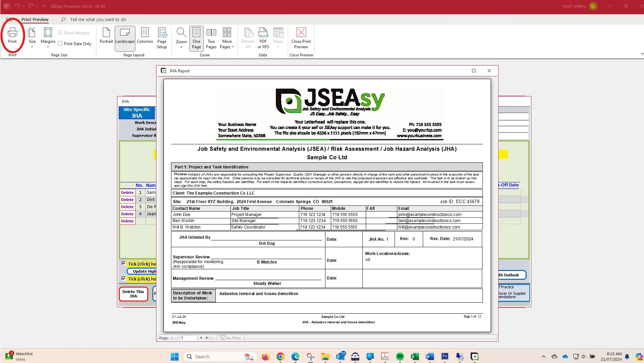The width and height of the screenshot is (644, 363).
Task: Click the Close Print Preview icon
Action: click(x=301, y=37)
